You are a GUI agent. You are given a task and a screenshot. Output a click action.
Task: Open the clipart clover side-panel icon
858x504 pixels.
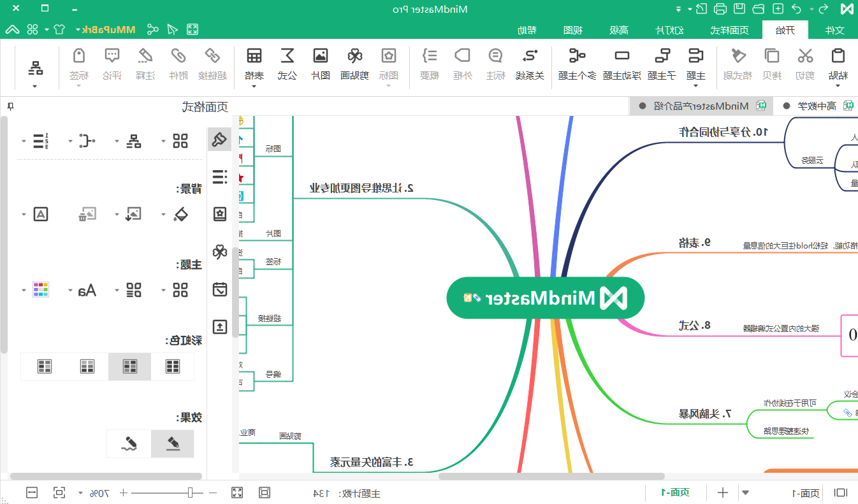pos(220,252)
